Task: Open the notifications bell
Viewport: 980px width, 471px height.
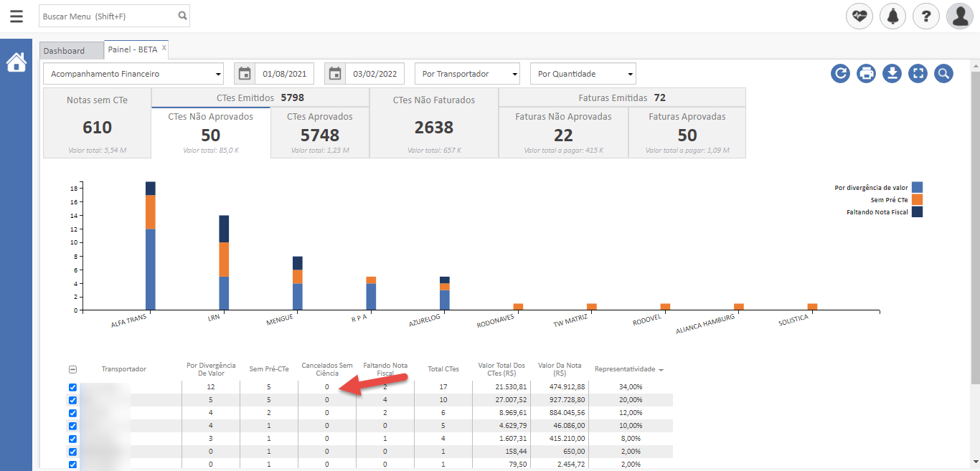Action: [892, 16]
